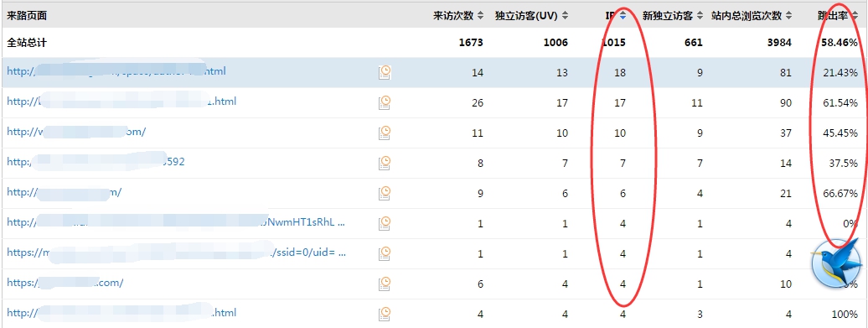Open https referrer link with ssid=0/uid=

coord(177,253)
